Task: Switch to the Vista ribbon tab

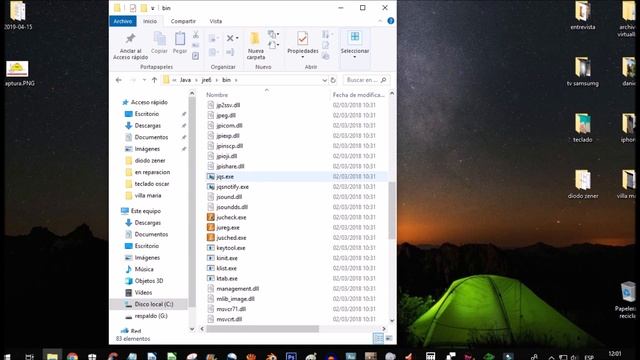Action: click(x=216, y=21)
